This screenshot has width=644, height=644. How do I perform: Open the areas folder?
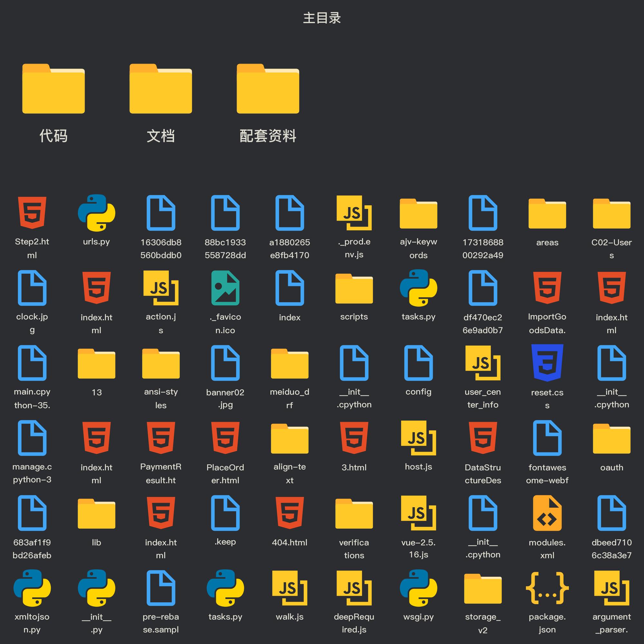(547, 213)
